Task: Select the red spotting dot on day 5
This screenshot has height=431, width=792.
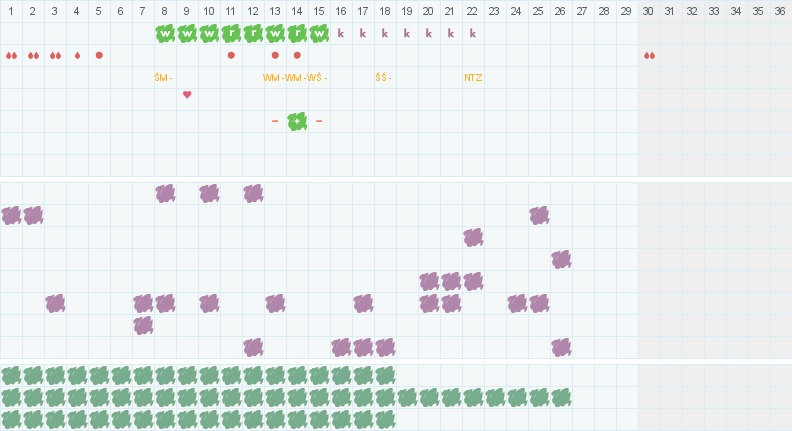Action: (99, 55)
